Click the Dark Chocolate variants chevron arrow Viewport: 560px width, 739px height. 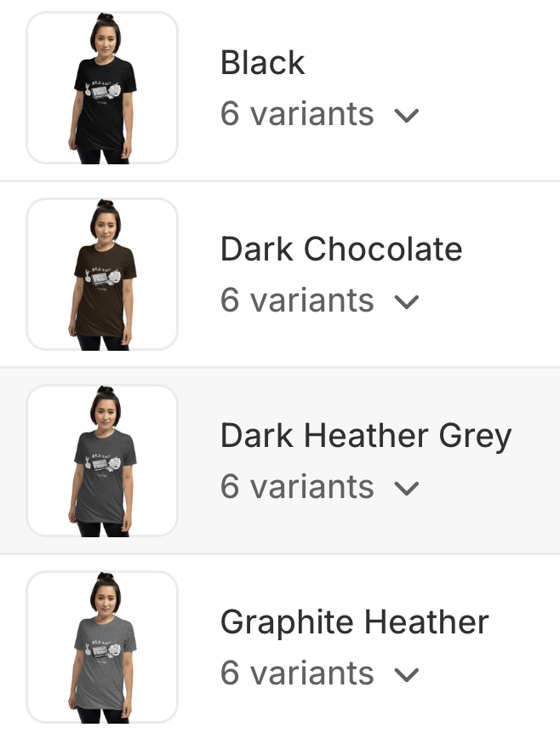pyautogui.click(x=408, y=302)
